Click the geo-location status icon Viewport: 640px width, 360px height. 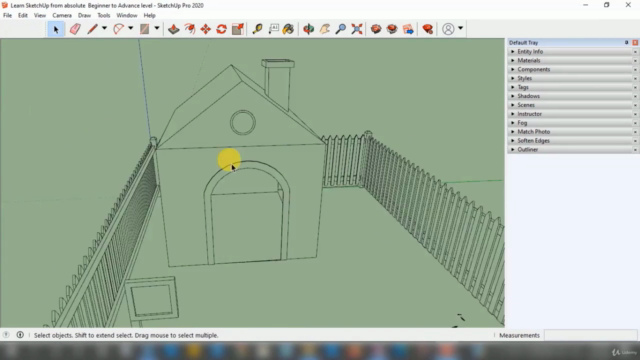6,335
